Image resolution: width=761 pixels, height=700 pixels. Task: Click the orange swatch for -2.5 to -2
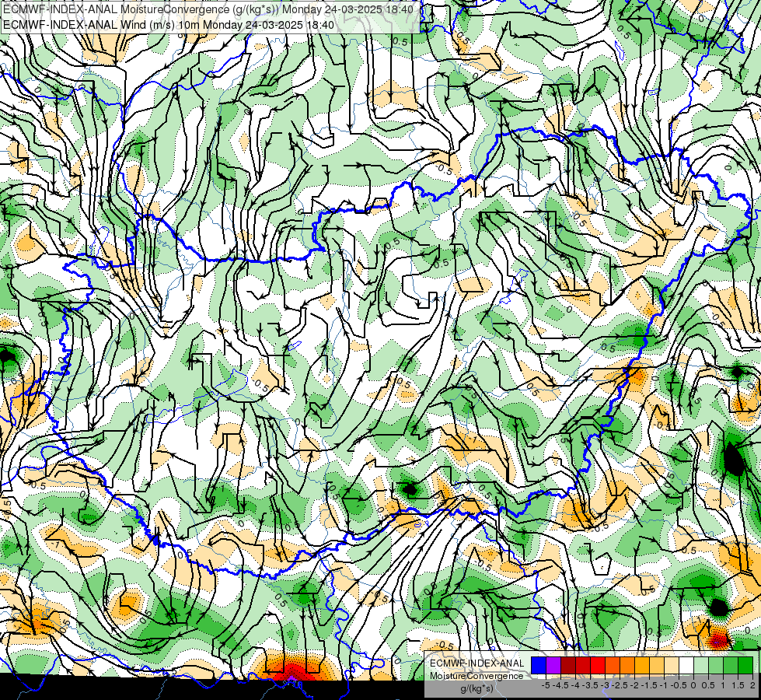tap(627, 665)
